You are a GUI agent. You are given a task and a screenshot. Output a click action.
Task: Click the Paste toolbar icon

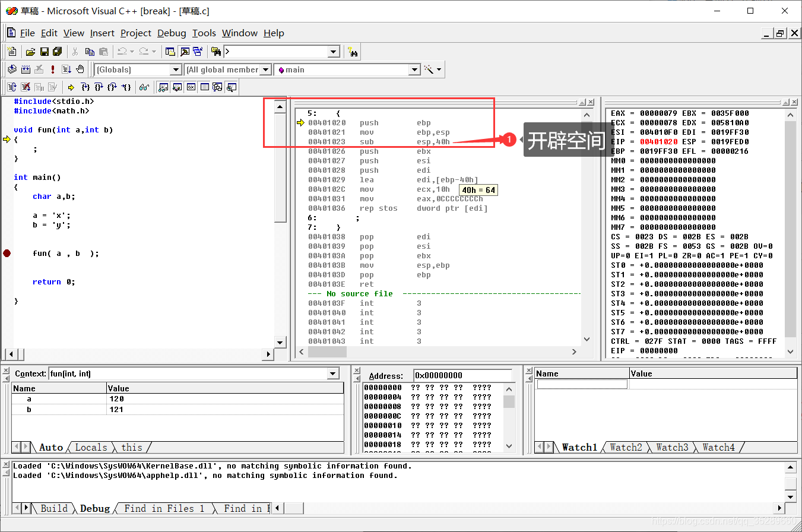click(x=103, y=52)
